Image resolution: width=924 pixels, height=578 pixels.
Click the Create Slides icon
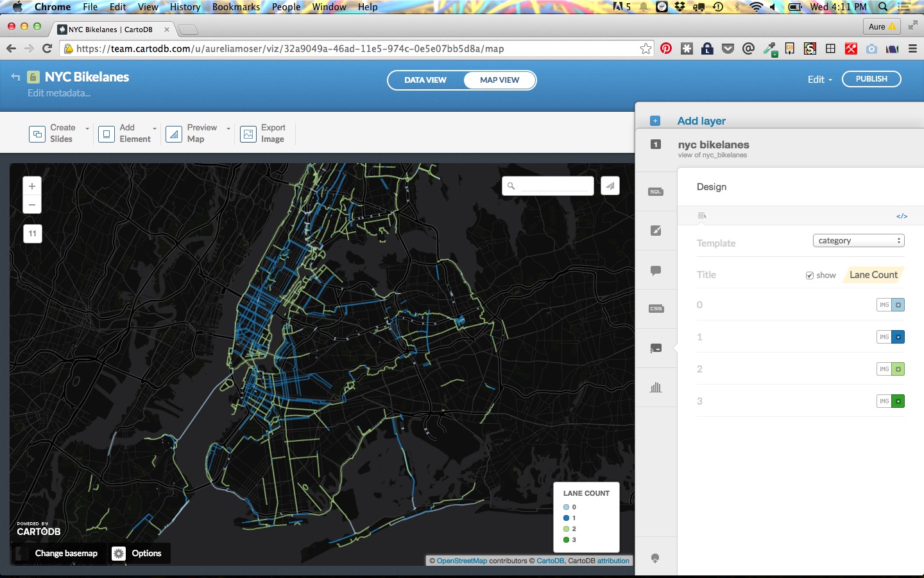(x=37, y=134)
